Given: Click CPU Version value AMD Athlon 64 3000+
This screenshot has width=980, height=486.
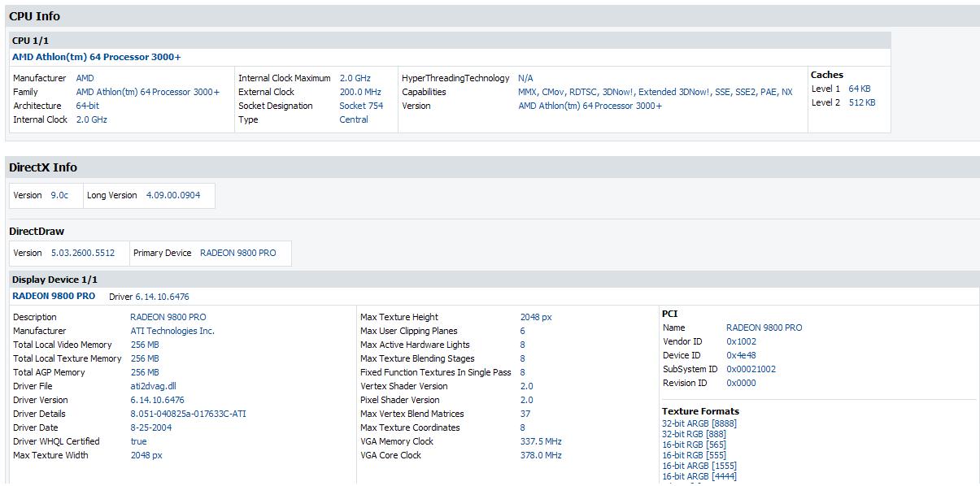Looking at the screenshot, I should [590, 106].
